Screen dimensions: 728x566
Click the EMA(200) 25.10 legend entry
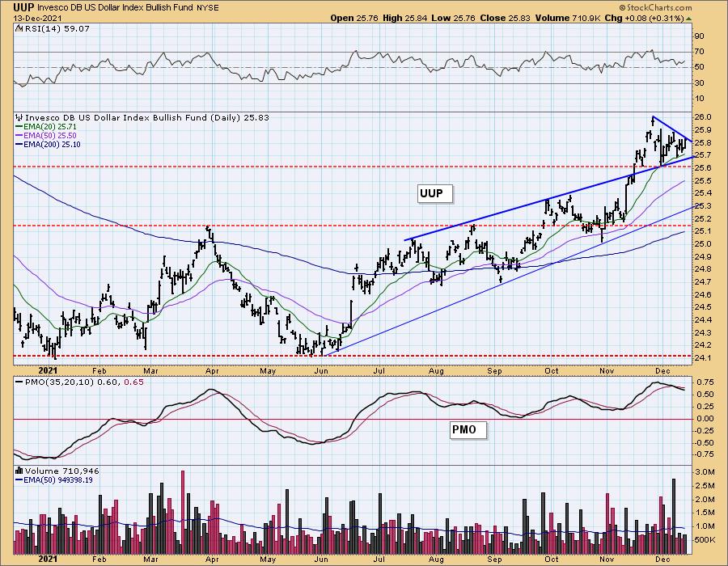[48, 144]
